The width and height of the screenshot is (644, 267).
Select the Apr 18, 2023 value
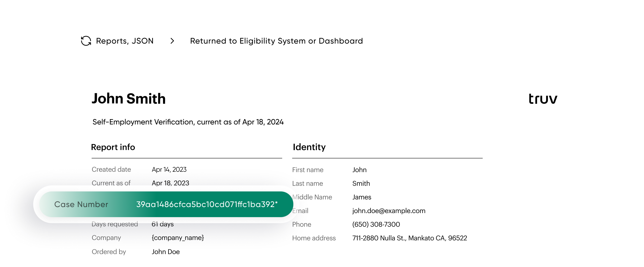pyautogui.click(x=170, y=183)
